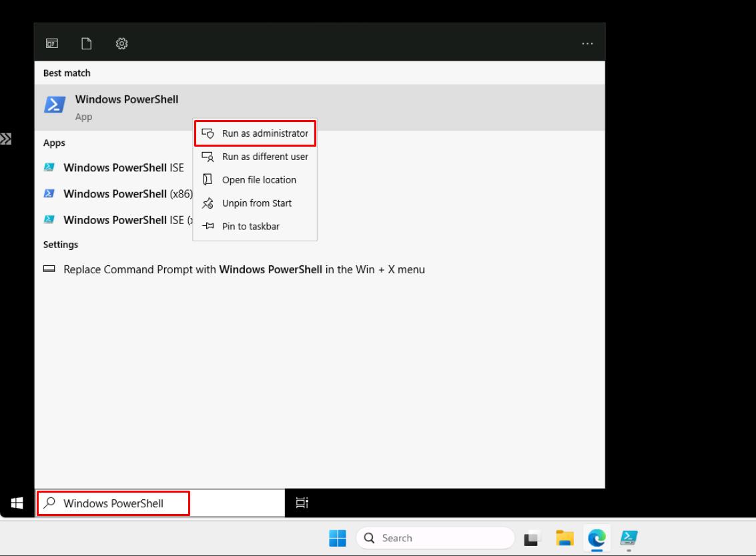
Task: Open Replace Command Prompt with PowerShell setting
Action: [x=244, y=270]
